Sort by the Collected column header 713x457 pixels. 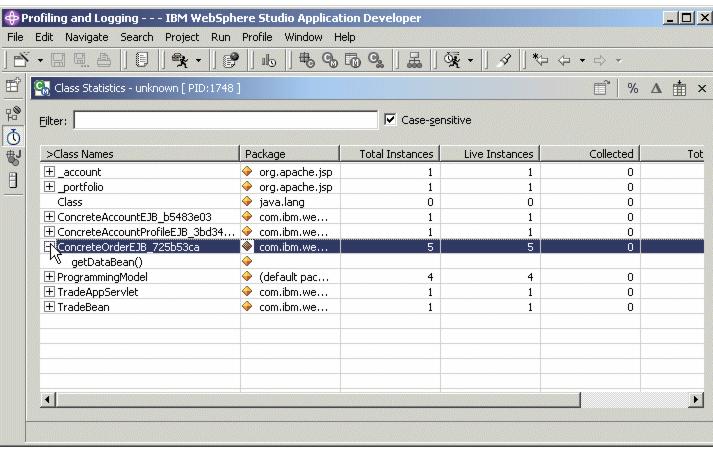[x=590, y=154]
